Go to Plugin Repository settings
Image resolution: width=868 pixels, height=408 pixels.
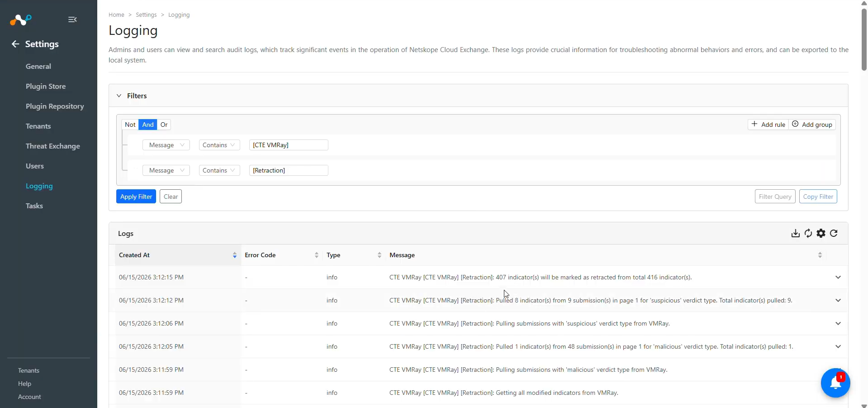point(55,106)
